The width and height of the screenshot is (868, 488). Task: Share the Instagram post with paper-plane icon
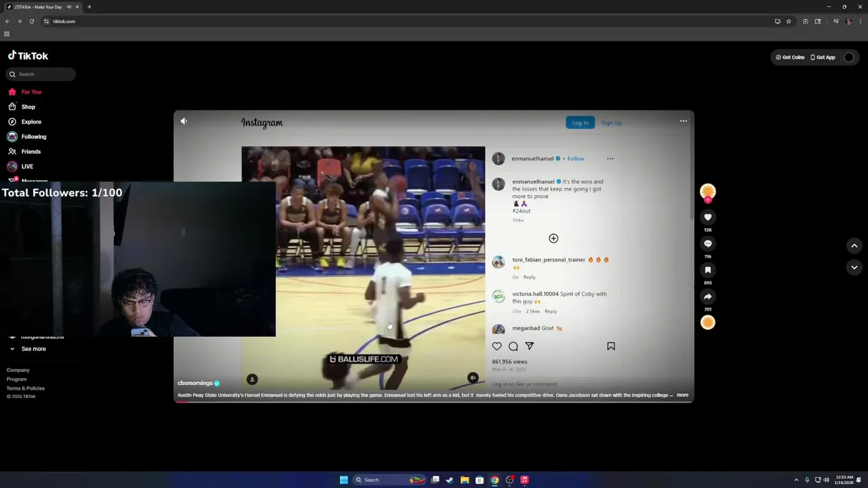[530, 346]
